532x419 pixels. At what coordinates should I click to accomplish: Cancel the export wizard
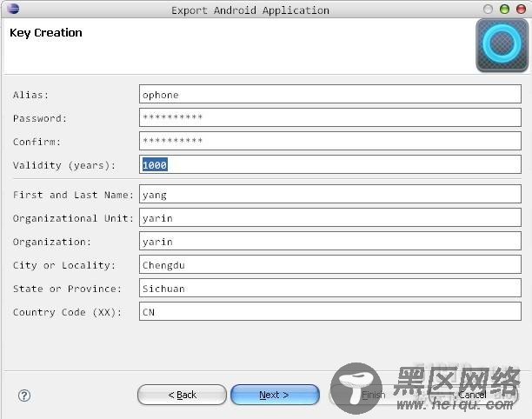pyautogui.click(x=472, y=395)
